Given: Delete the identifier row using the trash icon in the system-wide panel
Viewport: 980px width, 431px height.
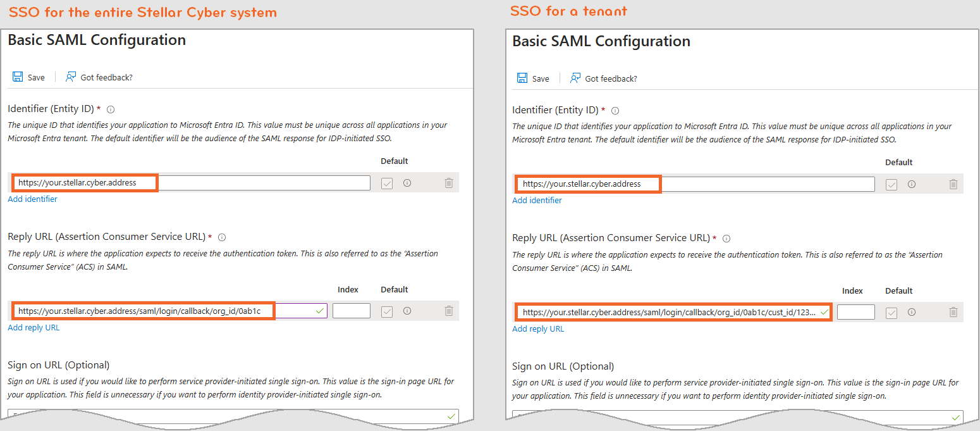Looking at the screenshot, I should [449, 183].
